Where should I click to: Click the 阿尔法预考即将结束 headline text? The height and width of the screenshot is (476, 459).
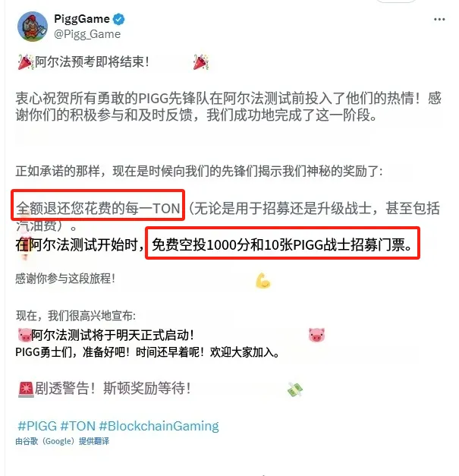point(92,62)
